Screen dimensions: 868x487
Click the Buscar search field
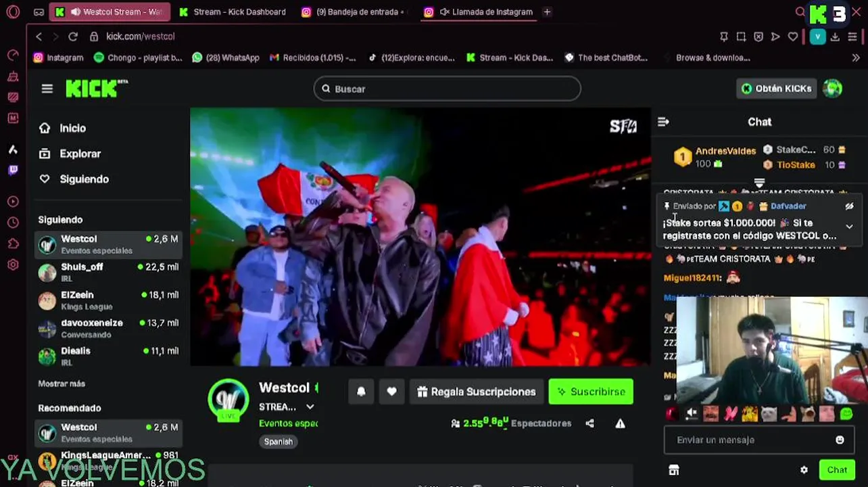coord(447,89)
